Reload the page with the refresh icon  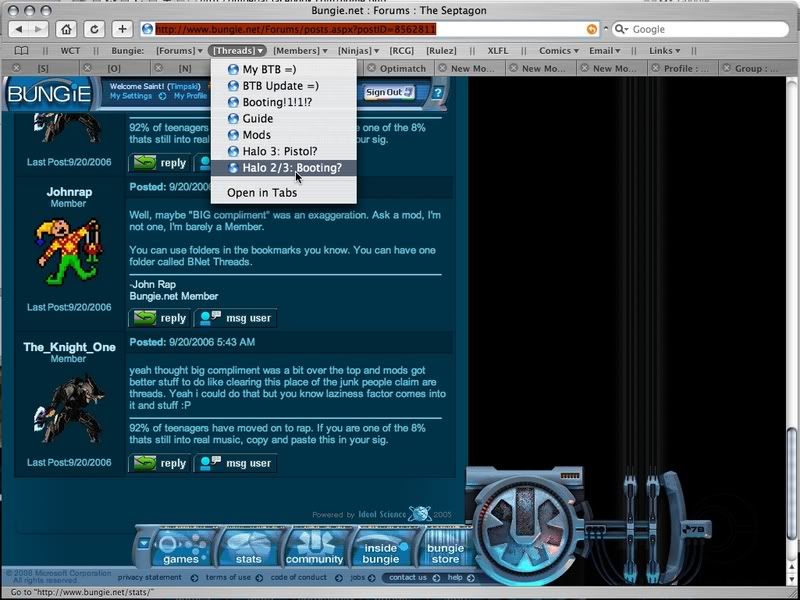pyautogui.click(x=94, y=29)
